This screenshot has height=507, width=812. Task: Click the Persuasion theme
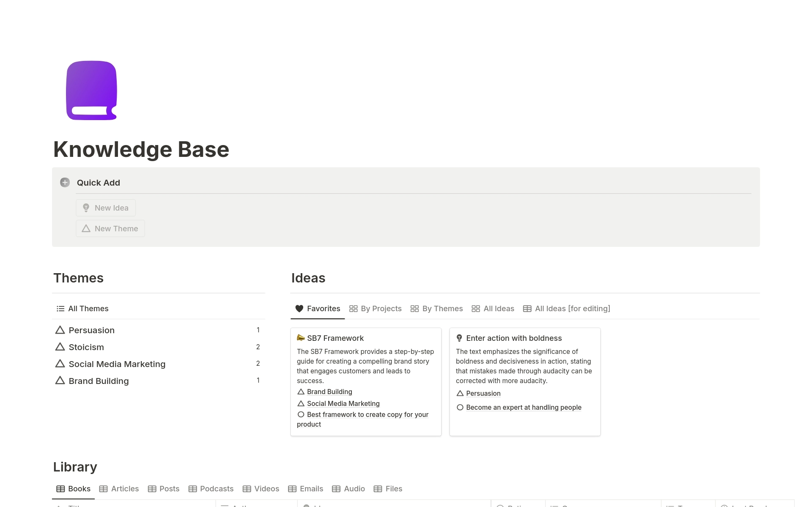tap(91, 330)
